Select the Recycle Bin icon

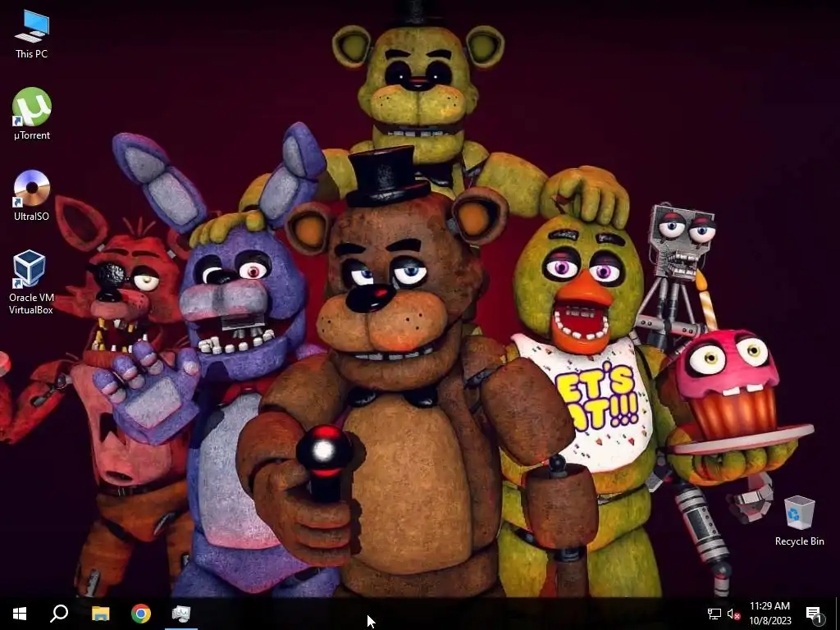(x=799, y=521)
